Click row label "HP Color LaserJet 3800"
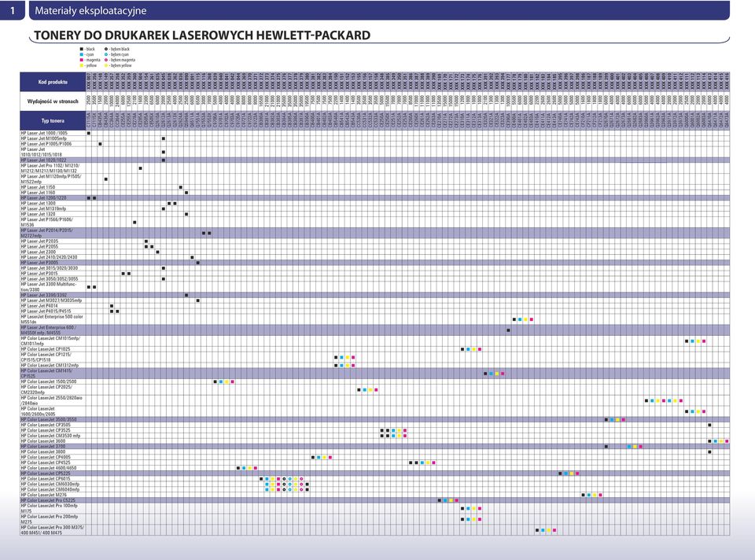The height and width of the screenshot is (560, 755). 42,451
